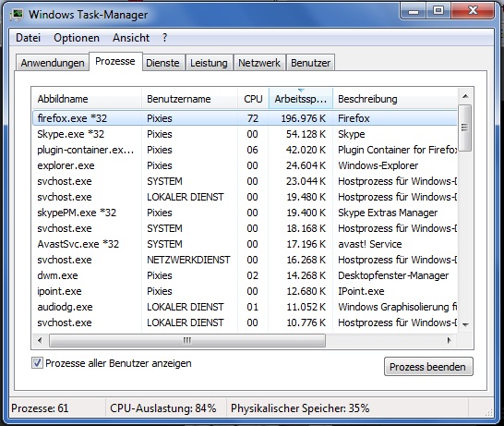
Task: Click the Skype Extras Manager description
Action: [x=388, y=213]
